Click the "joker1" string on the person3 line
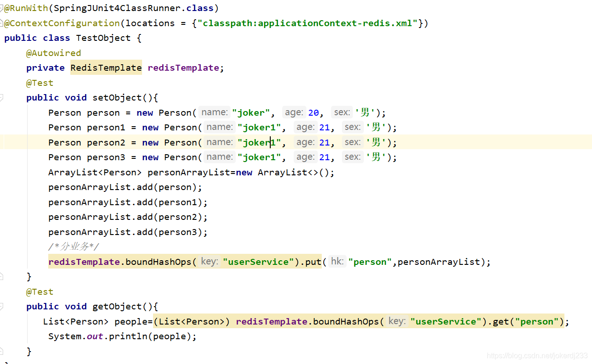The height and width of the screenshot is (364, 592). [x=259, y=157]
